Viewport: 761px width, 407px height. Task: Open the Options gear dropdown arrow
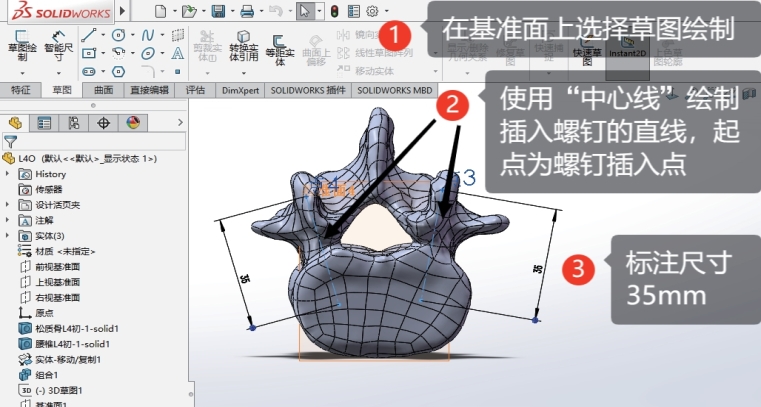pos(386,11)
